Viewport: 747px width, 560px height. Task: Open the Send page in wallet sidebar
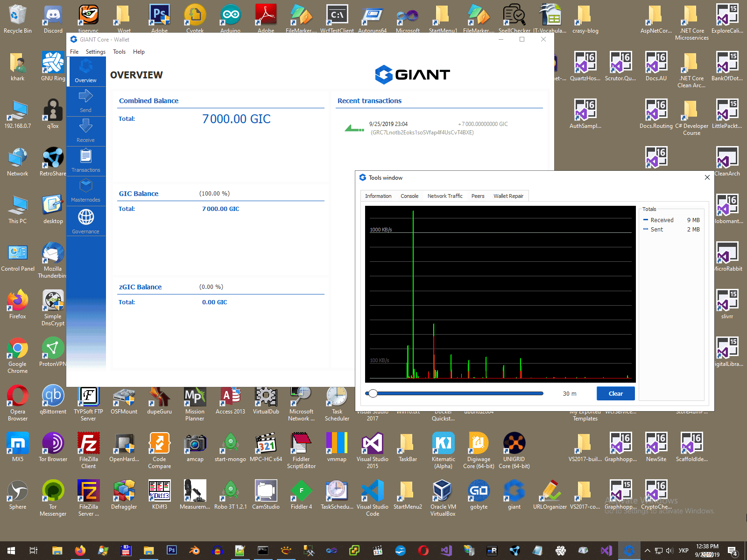(86, 101)
